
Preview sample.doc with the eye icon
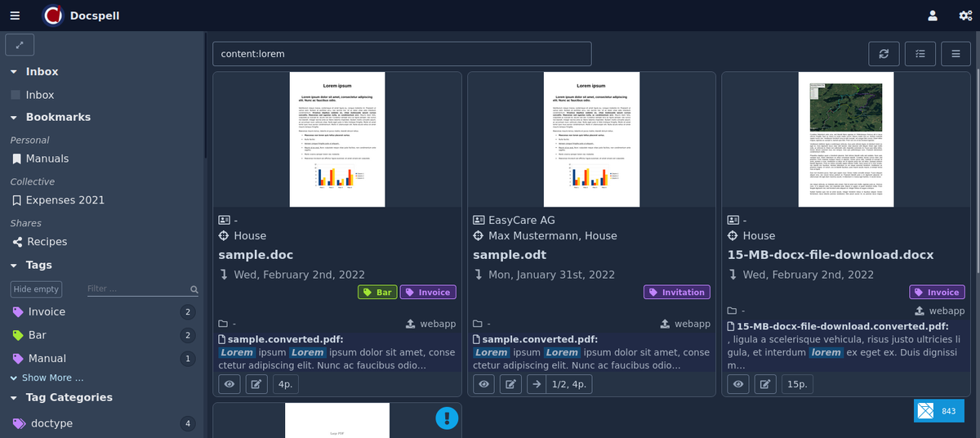point(229,384)
